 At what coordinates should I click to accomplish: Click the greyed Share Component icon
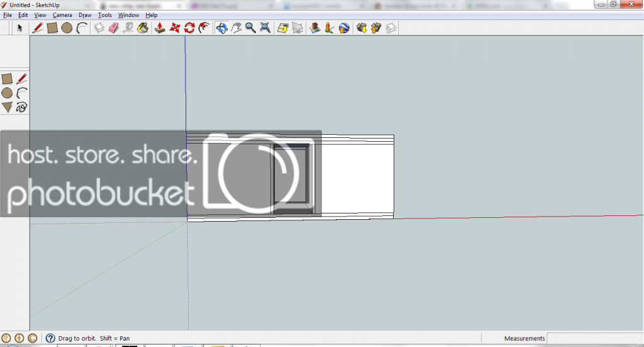[x=391, y=28]
